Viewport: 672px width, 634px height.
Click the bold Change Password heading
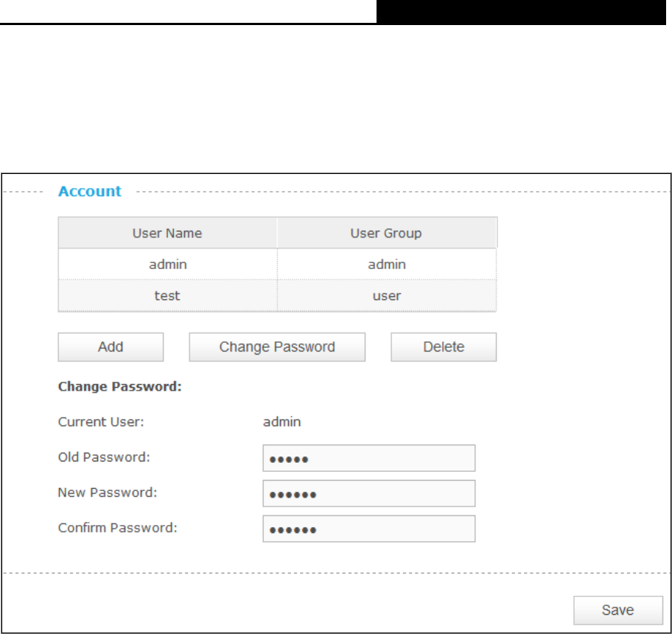(x=120, y=386)
